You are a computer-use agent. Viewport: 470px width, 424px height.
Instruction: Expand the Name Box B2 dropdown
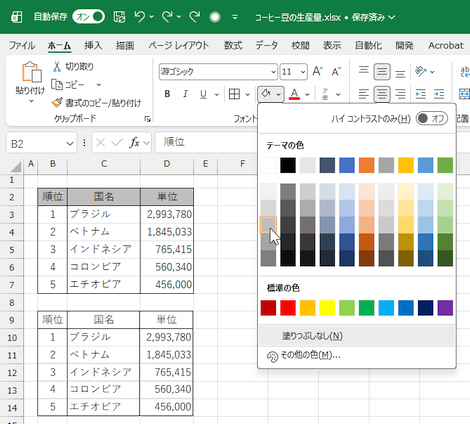(x=70, y=144)
